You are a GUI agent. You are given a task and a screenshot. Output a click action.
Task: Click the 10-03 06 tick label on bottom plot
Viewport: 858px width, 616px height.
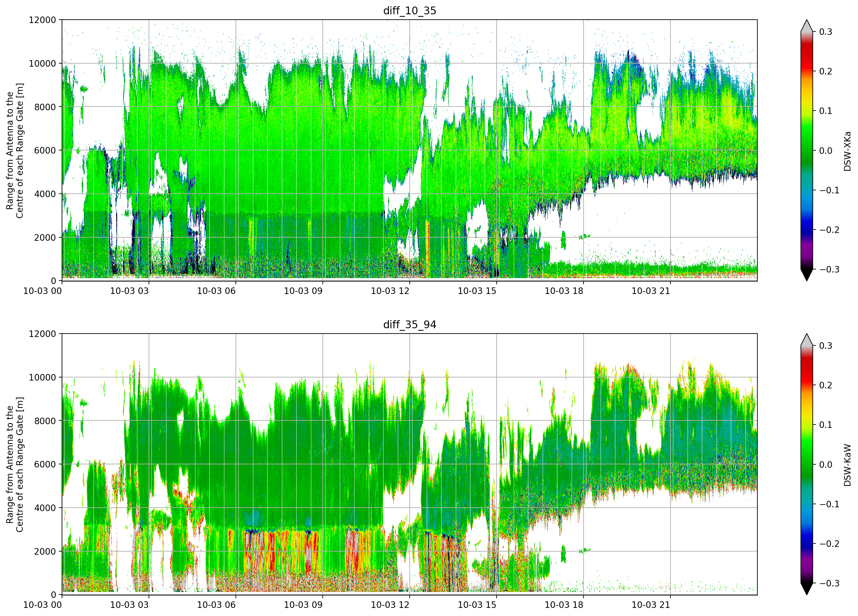pos(217,605)
